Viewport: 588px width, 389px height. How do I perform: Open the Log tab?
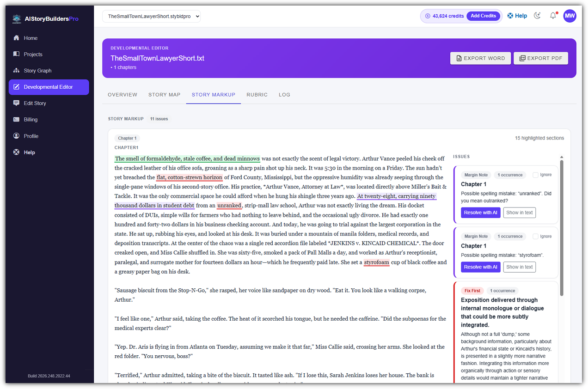pos(285,95)
